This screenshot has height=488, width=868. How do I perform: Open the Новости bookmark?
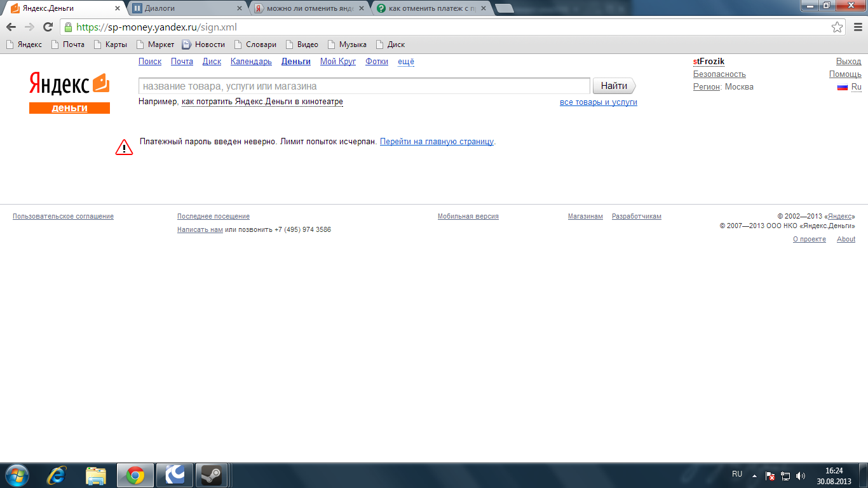[204, 44]
